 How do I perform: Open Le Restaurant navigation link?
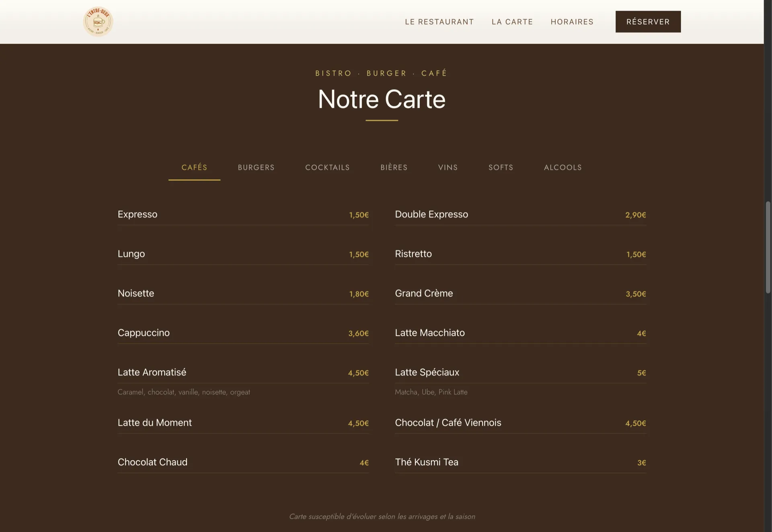(x=439, y=22)
